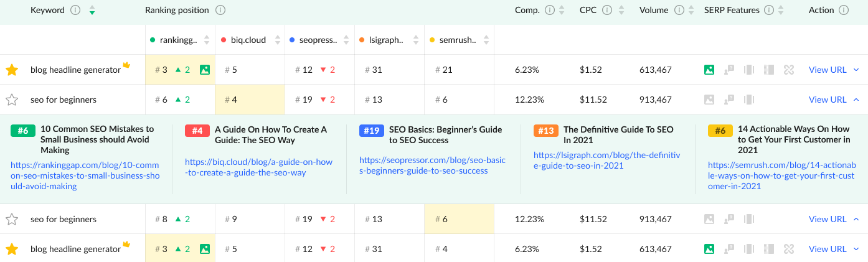Screen dimensions: 868x262
Task: Click the sitelinks chain icon in top row
Action: coord(789,70)
